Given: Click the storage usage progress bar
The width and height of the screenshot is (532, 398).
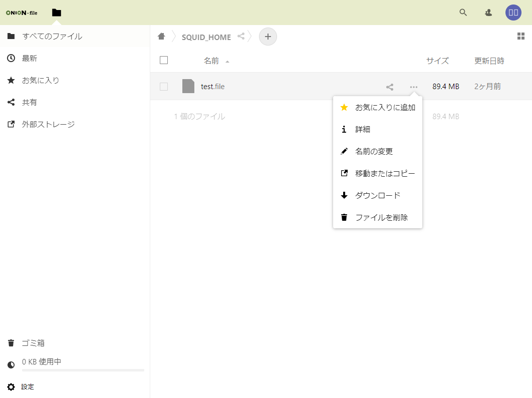Looking at the screenshot, I should point(83,370).
